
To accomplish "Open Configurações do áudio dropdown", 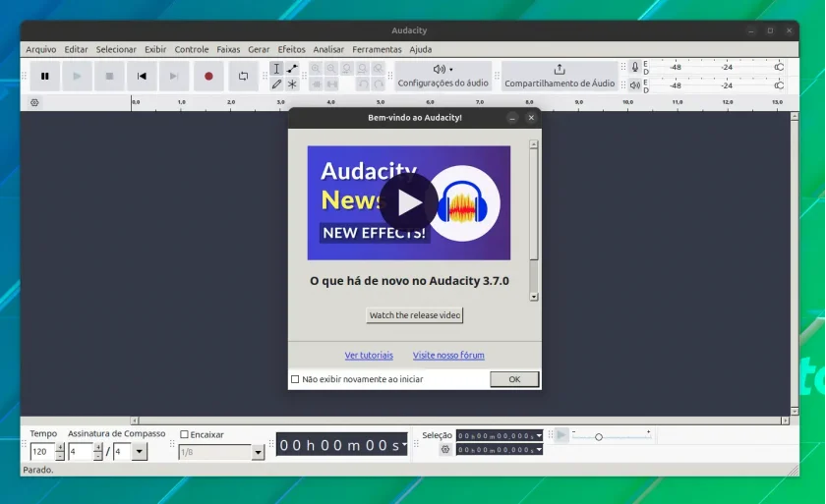I will click(443, 77).
